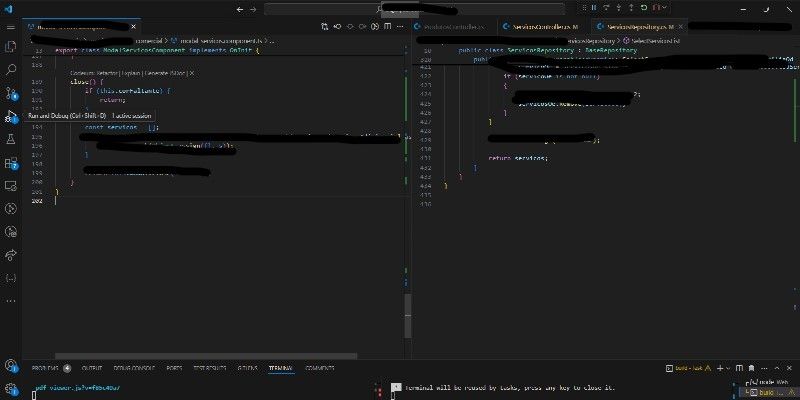Open the Manage gear menu
The width and height of the screenshot is (800, 400).
tap(11, 389)
